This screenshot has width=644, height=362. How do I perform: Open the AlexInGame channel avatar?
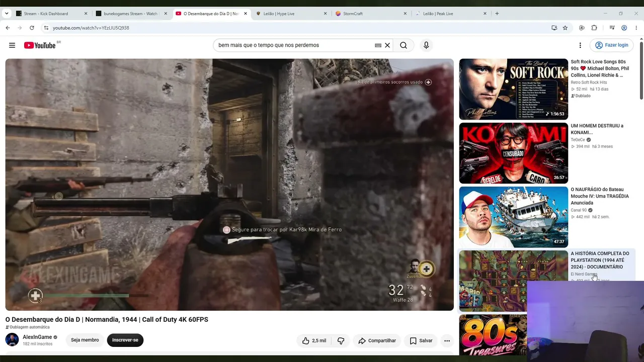[12, 339]
